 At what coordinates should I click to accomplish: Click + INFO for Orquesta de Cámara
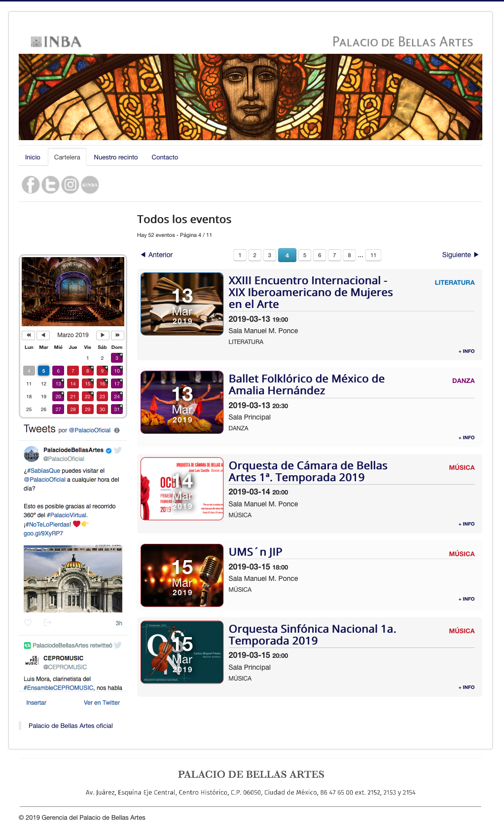click(467, 524)
